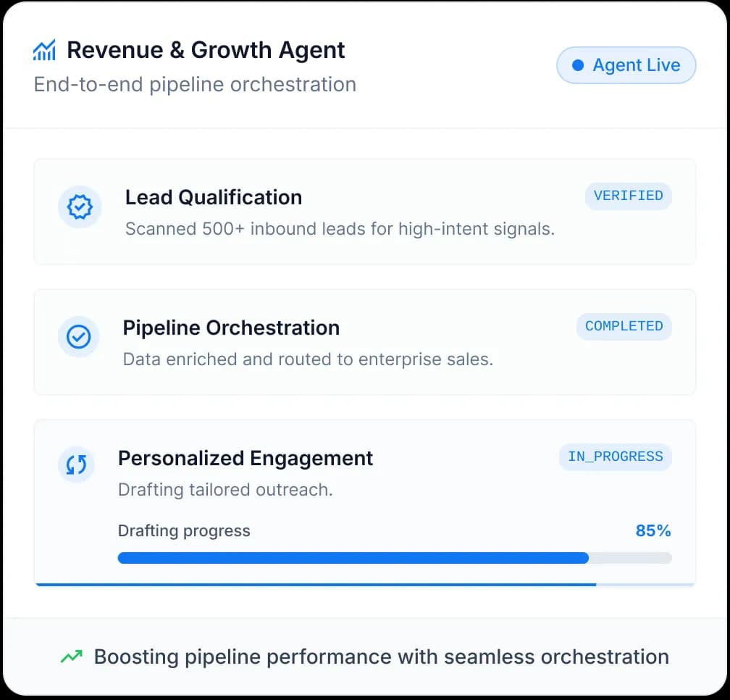Click the Revenue & Growth Agent title
This screenshot has height=700, width=730.
206,50
